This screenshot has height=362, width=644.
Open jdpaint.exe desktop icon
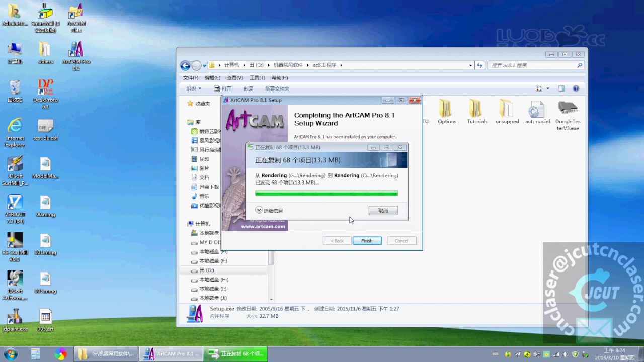click(x=15, y=320)
